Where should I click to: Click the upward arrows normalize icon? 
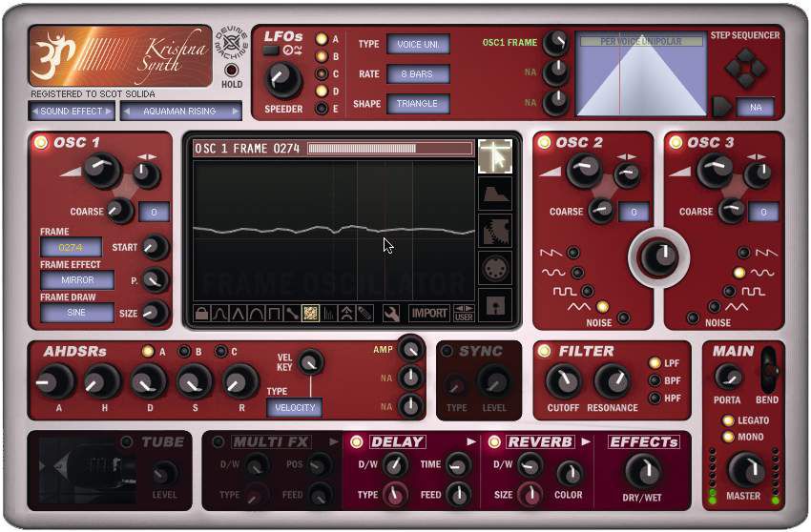coord(346,314)
